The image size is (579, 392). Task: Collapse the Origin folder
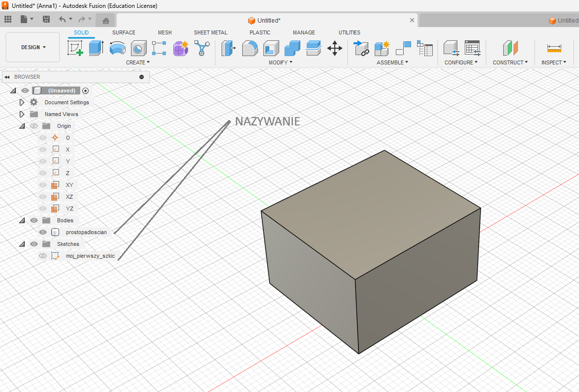[x=22, y=126]
